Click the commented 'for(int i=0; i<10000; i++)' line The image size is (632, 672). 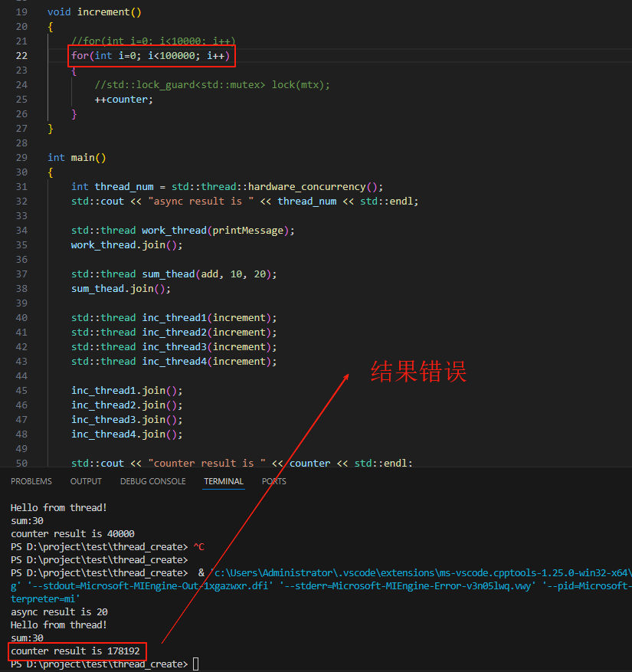click(x=153, y=41)
